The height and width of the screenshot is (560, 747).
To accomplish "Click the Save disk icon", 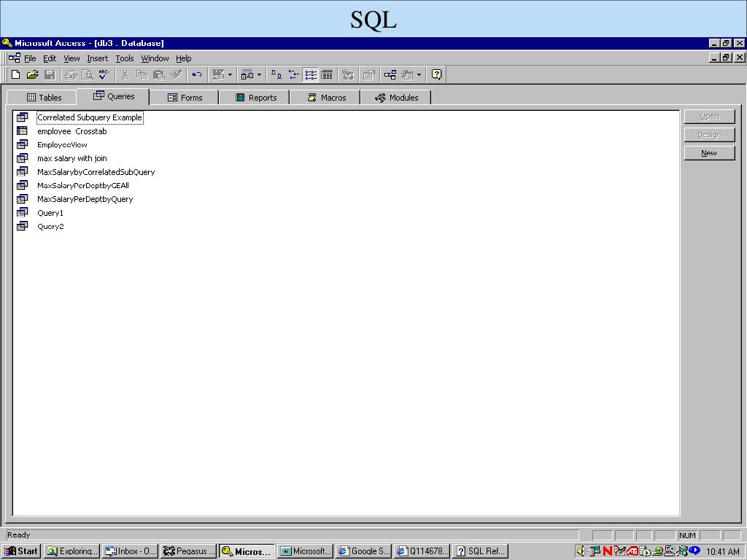I will [50, 75].
